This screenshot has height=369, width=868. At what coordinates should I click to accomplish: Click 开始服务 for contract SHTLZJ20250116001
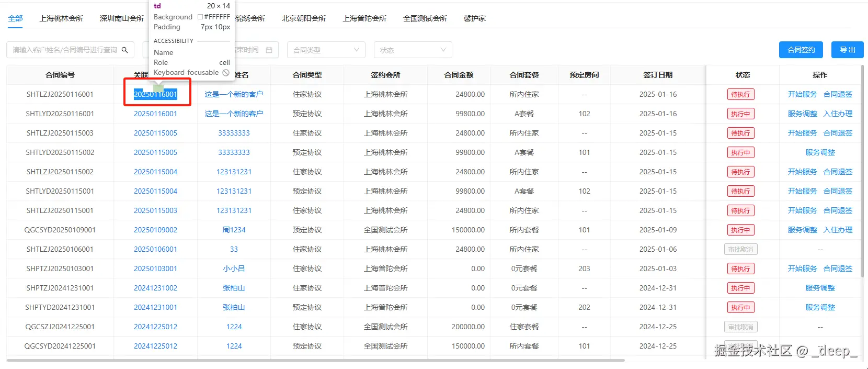pyautogui.click(x=802, y=94)
